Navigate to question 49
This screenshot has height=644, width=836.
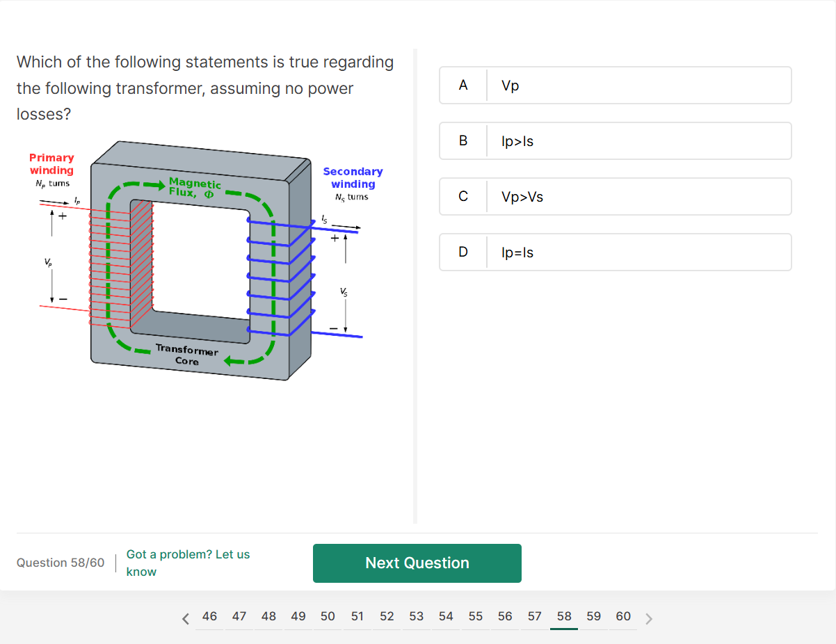click(x=298, y=616)
